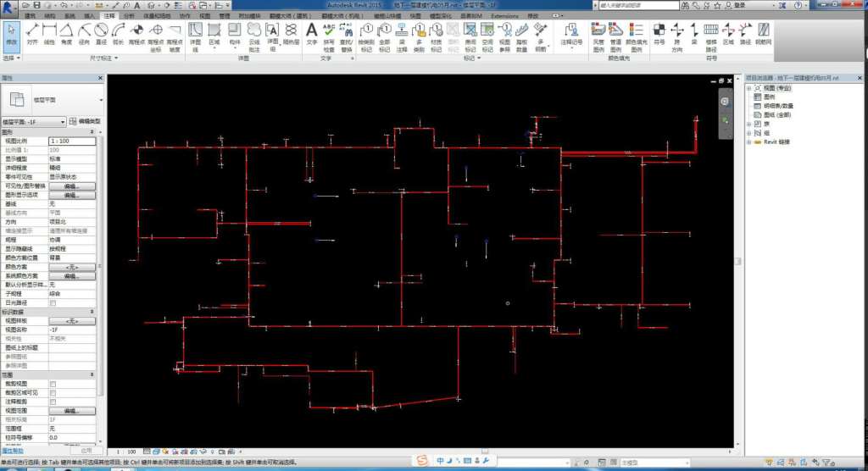Select the Diameter (直径) dimension tool
This screenshot has width=868, height=471.
(x=101, y=34)
